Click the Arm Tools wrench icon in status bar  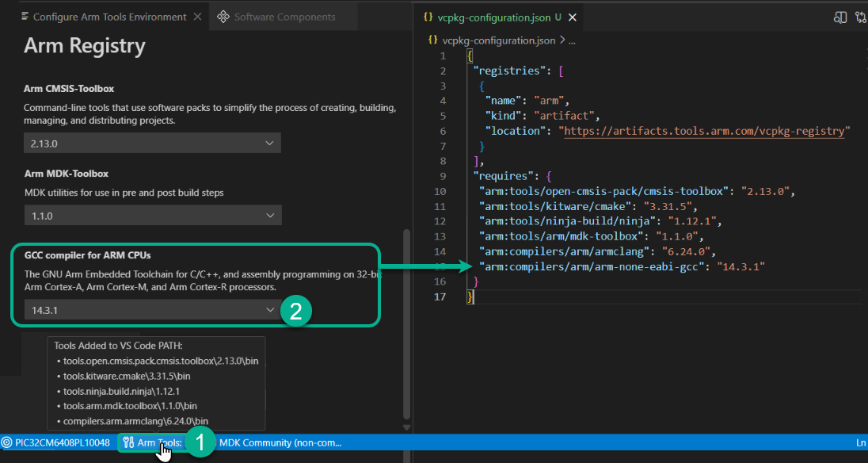click(x=128, y=442)
